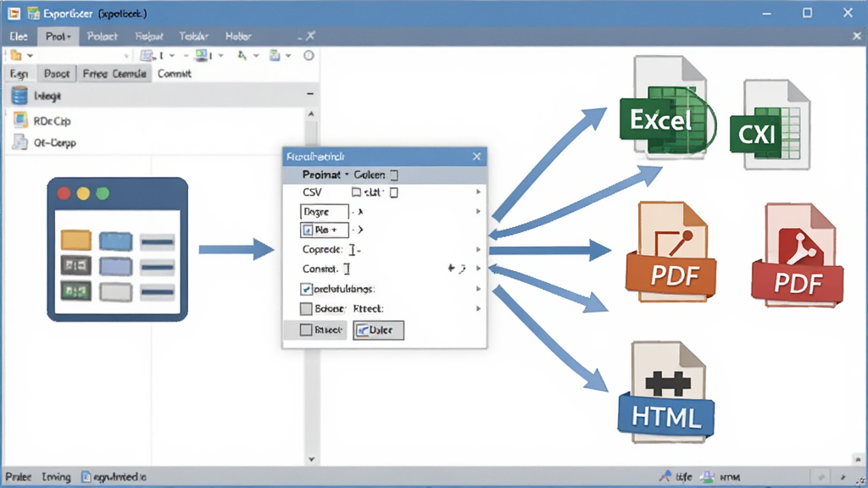Click the Ple + box in the dialog

325,230
